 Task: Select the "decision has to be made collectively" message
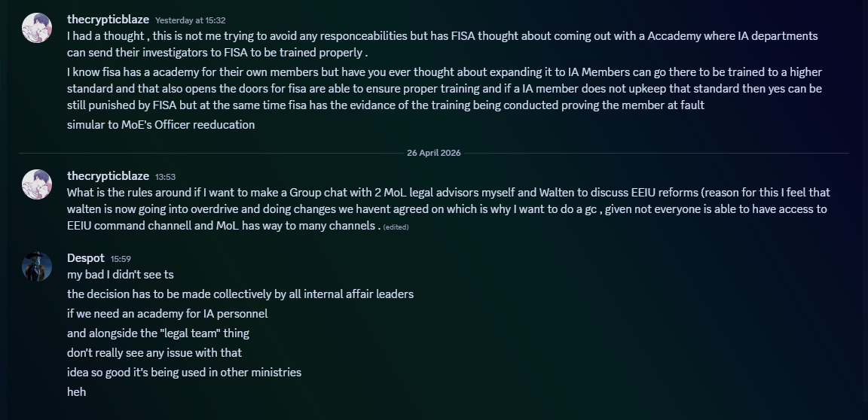(240, 294)
